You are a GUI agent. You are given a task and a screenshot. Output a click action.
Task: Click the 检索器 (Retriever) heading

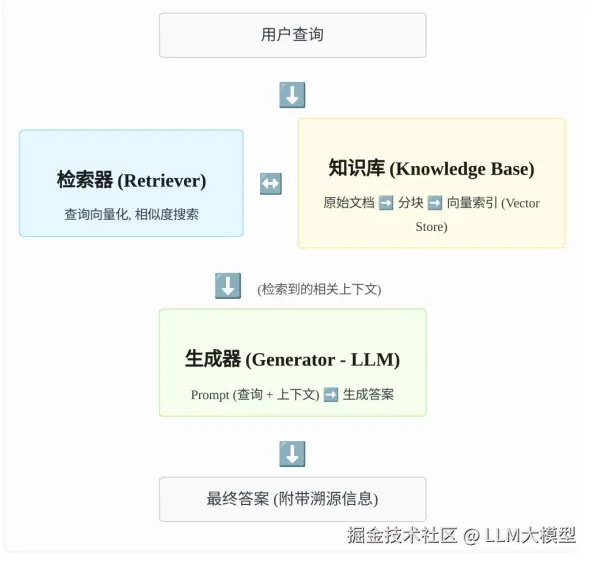(x=131, y=180)
